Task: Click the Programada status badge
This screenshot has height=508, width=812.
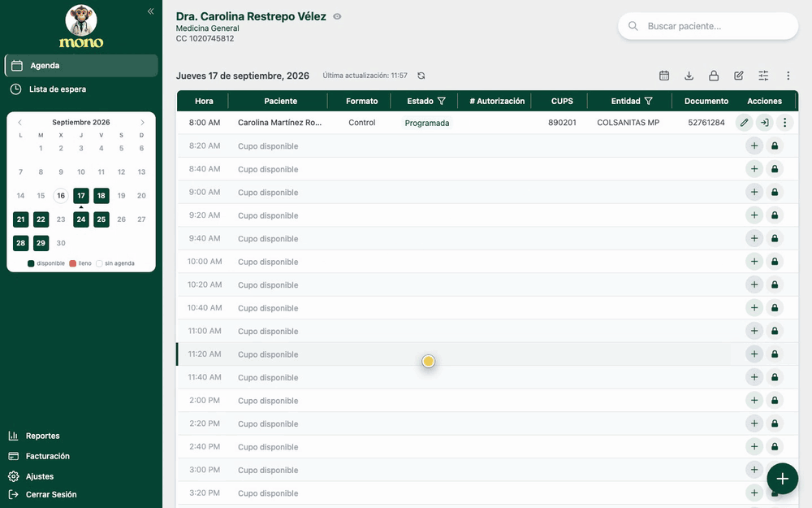Action: tap(427, 124)
